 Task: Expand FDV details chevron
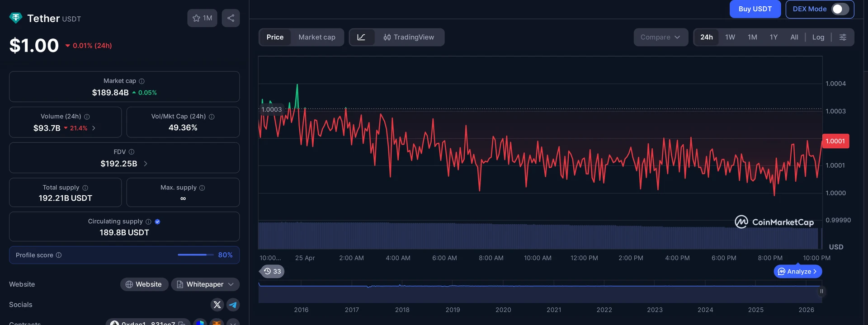pyautogui.click(x=146, y=164)
